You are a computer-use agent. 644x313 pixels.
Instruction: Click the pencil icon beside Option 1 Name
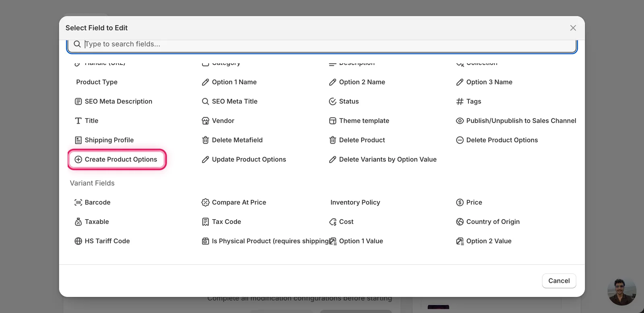click(x=205, y=82)
